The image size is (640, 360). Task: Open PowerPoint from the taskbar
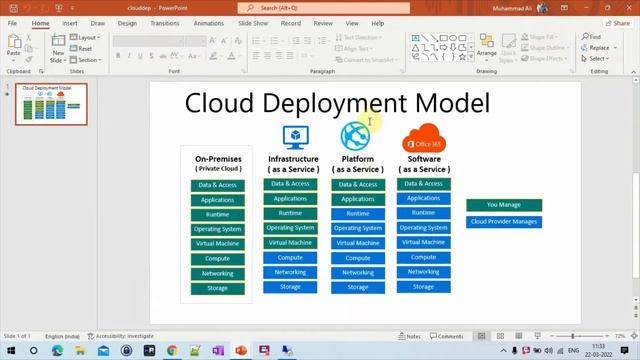point(241,350)
